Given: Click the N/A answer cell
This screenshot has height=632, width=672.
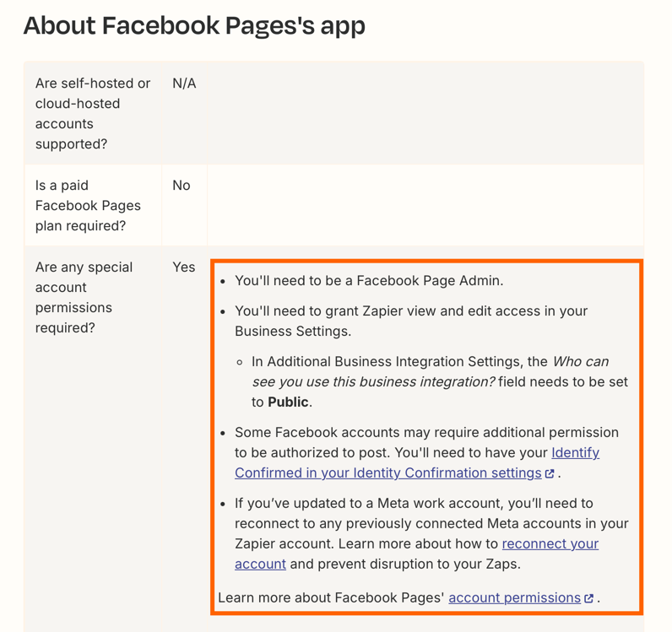Looking at the screenshot, I should [x=184, y=84].
